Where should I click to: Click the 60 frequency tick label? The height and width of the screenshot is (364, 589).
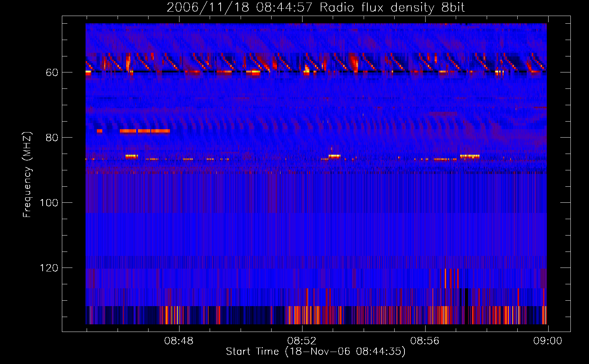click(52, 72)
